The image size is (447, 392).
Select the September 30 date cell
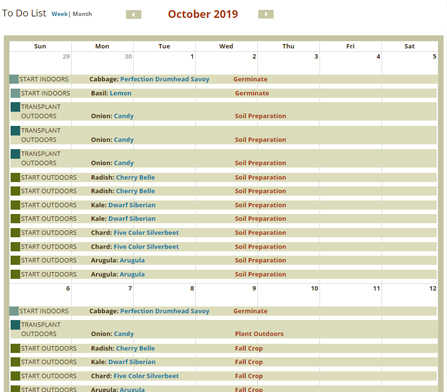(x=102, y=63)
